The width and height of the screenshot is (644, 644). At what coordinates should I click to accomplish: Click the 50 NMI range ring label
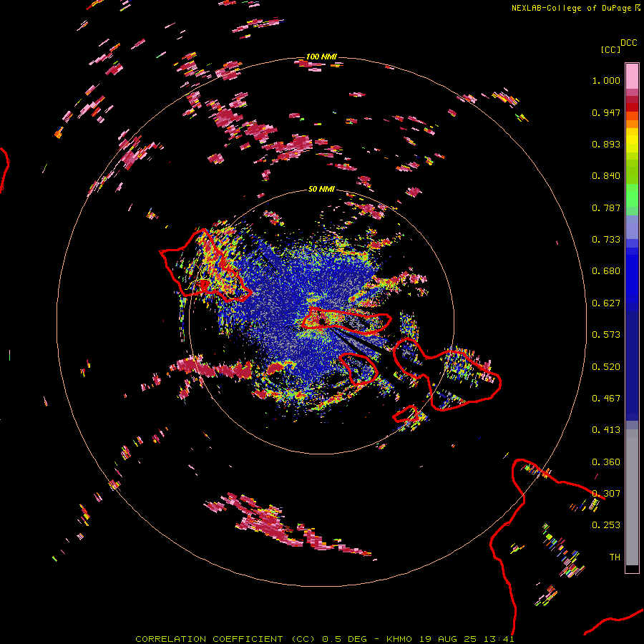pyautogui.click(x=321, y=189)
